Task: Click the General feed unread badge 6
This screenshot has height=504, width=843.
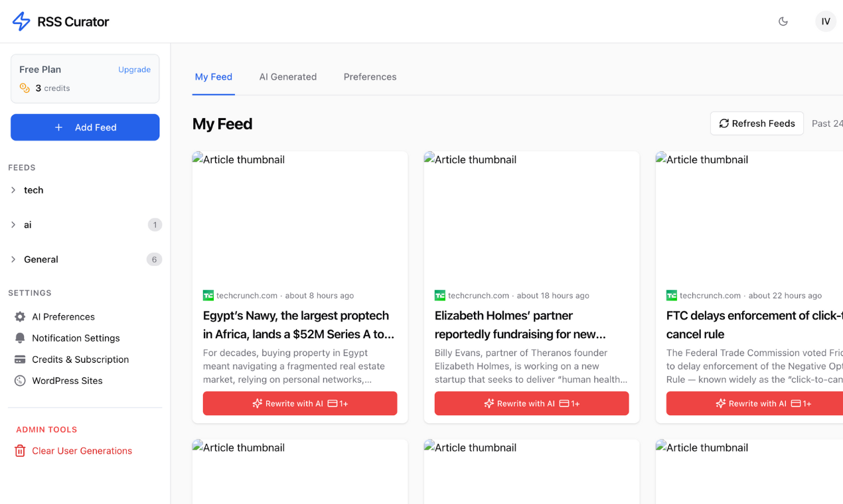Action: pyautogui.click(x=154, y=259)
